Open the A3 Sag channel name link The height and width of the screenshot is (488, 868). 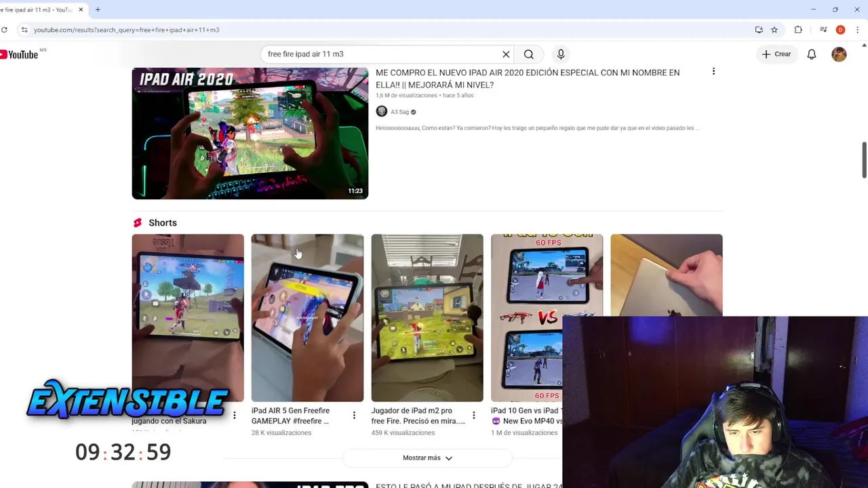pyautogui.click(x=399, y=112)
